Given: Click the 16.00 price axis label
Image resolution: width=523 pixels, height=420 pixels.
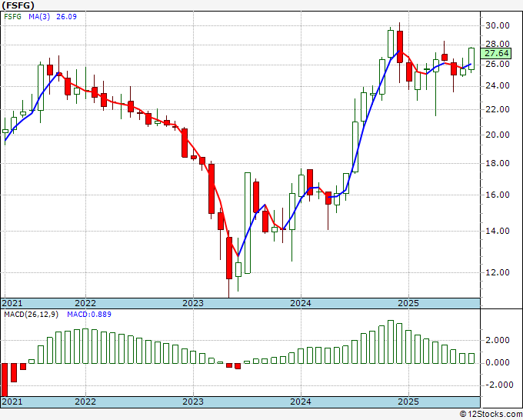Looking at the screenshot, I should (x=498, y=195).
